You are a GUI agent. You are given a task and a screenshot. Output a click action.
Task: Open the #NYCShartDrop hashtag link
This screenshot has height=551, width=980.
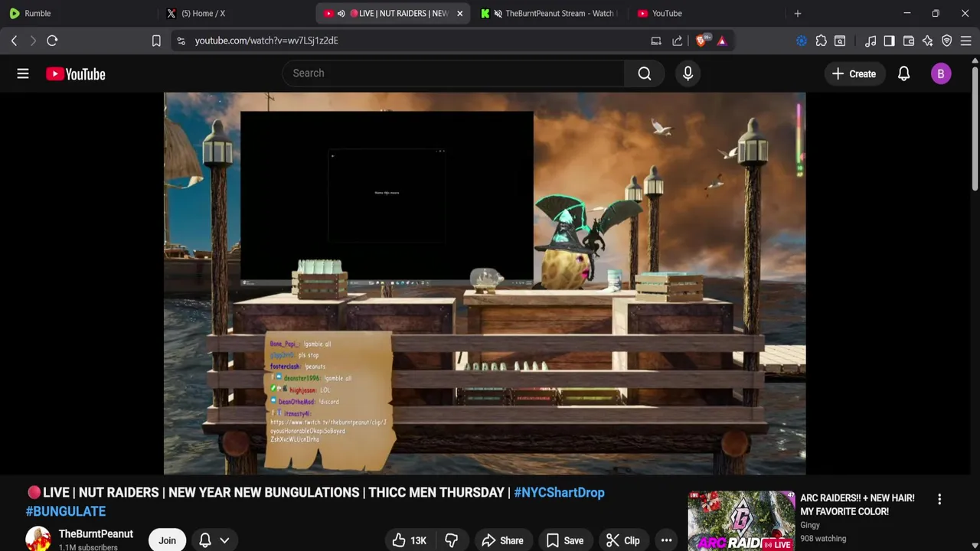(x=559, y=492)
